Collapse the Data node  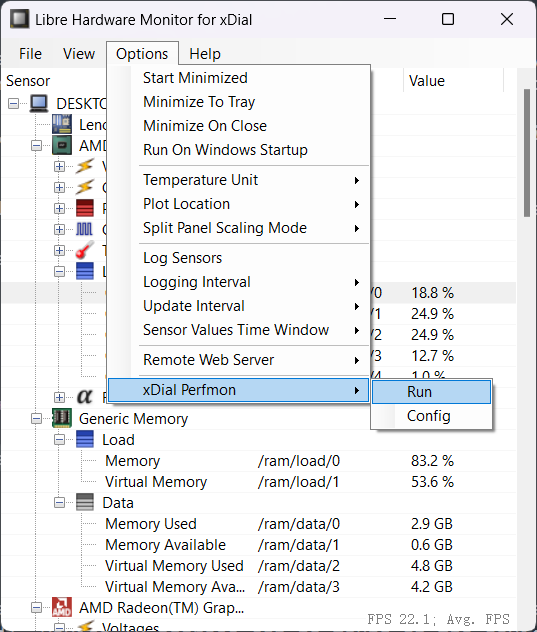pyautogui.click(x=59, y=503)
